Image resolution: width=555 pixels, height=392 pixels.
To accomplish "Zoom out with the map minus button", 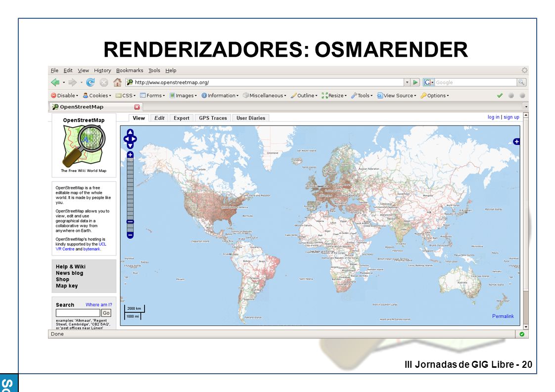I will click(130, 235).
